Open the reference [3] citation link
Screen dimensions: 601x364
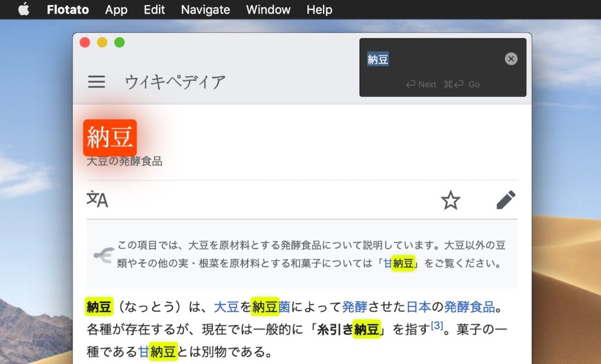tap(437, 326)
